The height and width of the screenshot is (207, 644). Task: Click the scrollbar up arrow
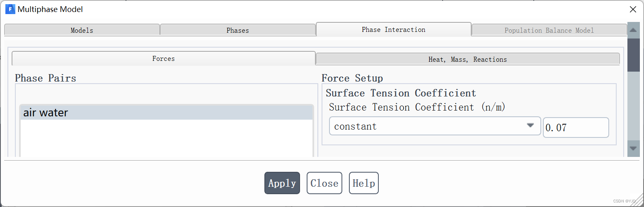pyautogui.click(x=633, y=30)
